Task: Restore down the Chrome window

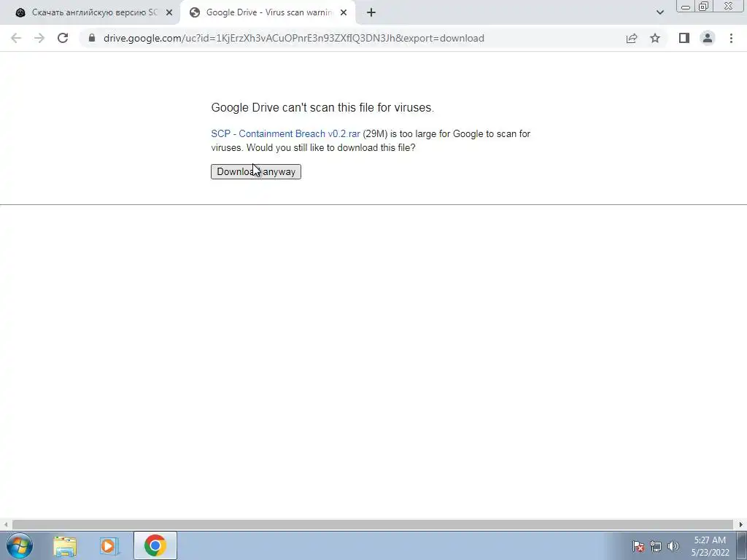Action: pyautogui.click(x=703, y=6)
